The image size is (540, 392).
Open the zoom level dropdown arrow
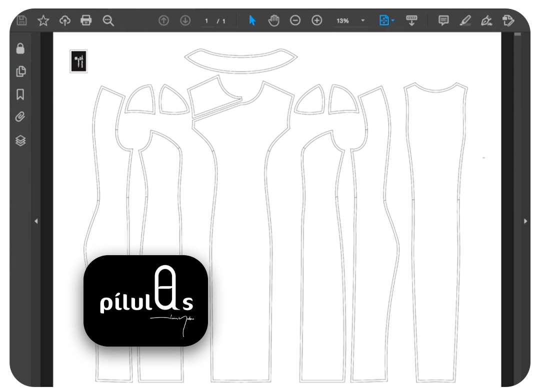click(363, 21)
